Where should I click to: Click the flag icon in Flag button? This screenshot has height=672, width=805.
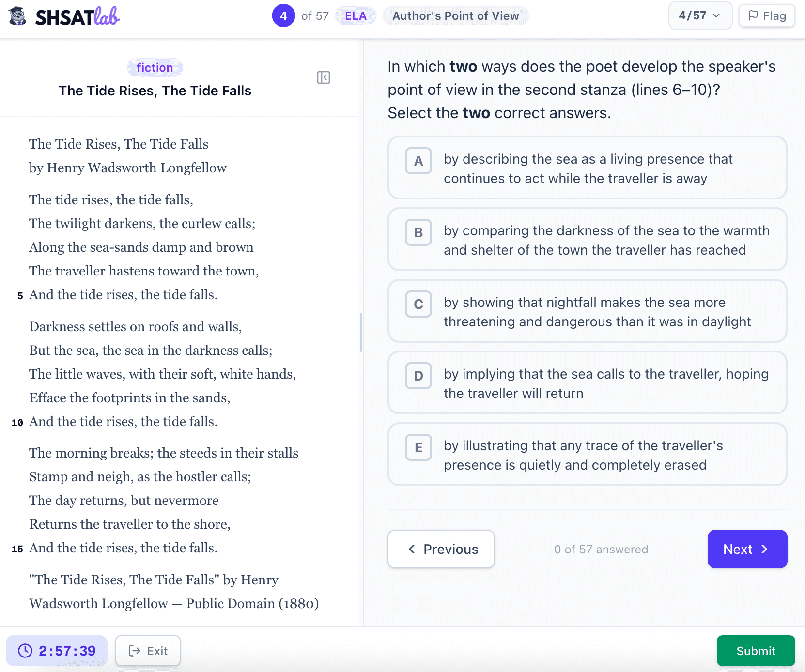click(753, 15)
